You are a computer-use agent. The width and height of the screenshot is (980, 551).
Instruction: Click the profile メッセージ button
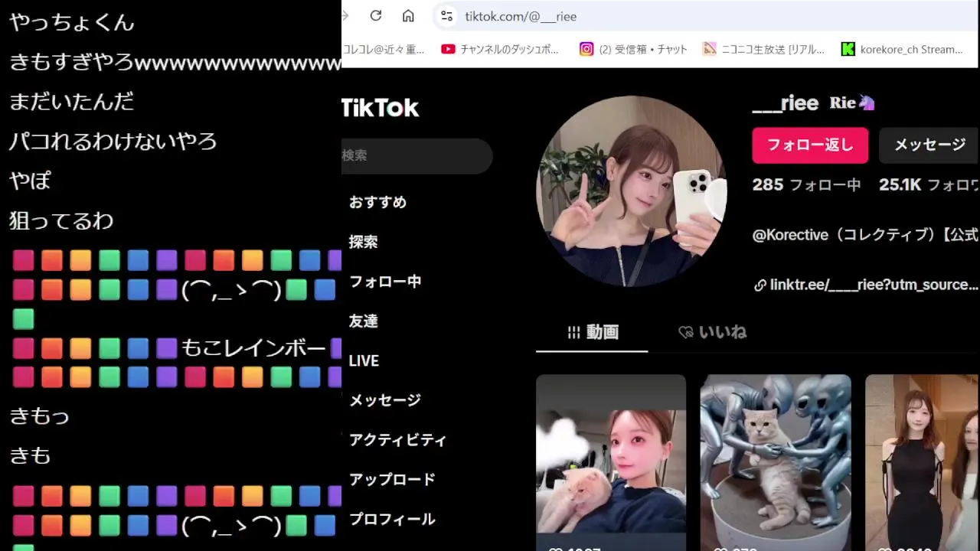pos(929,145)
